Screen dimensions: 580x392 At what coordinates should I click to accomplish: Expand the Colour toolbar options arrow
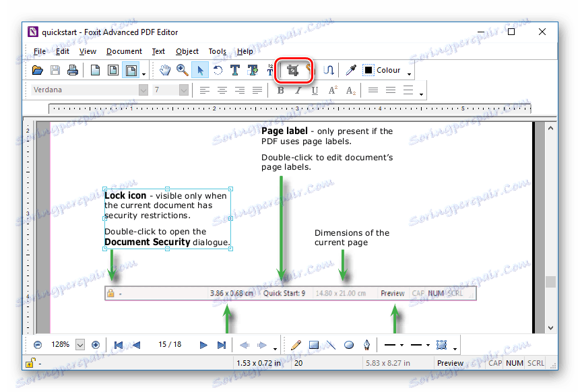(x=409, y=74)
